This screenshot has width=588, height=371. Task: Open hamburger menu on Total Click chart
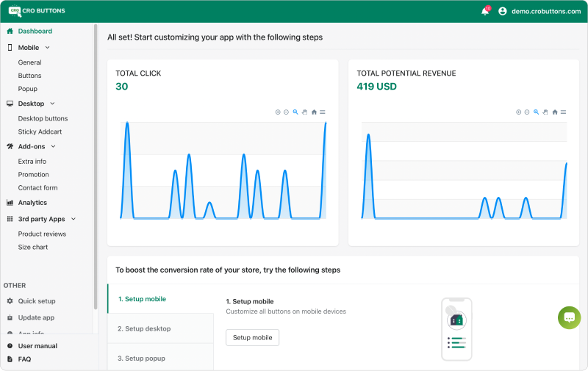pos(323,112)
